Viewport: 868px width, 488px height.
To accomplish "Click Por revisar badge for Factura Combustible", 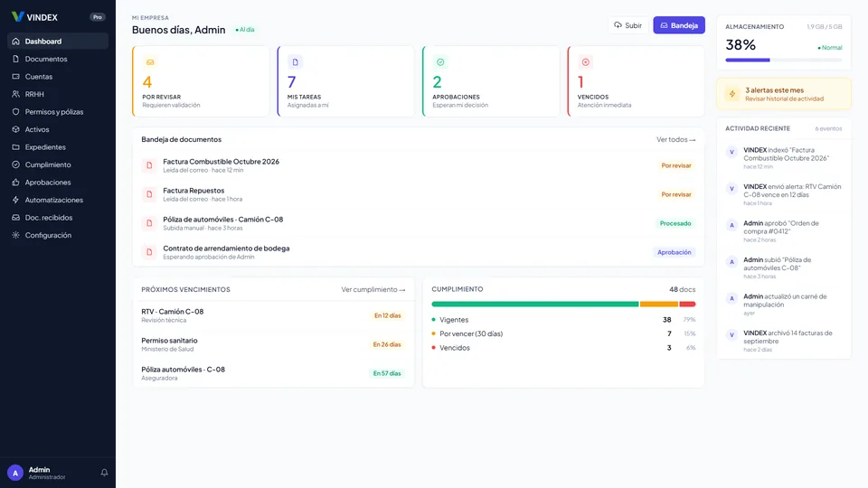I will pyautogui.click(x=676, y=165).
